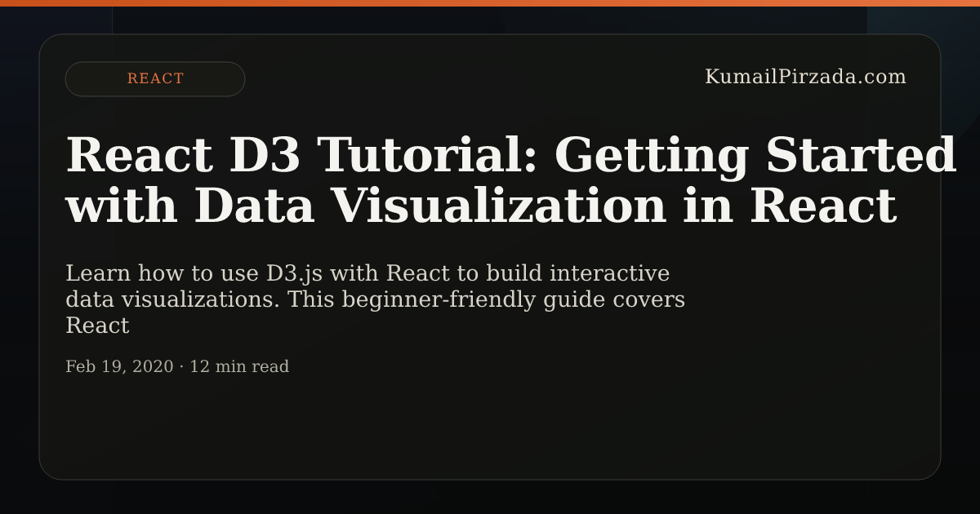Click the dot separator beside the date
The image size is (980, 514).
(x=180, y=366)
